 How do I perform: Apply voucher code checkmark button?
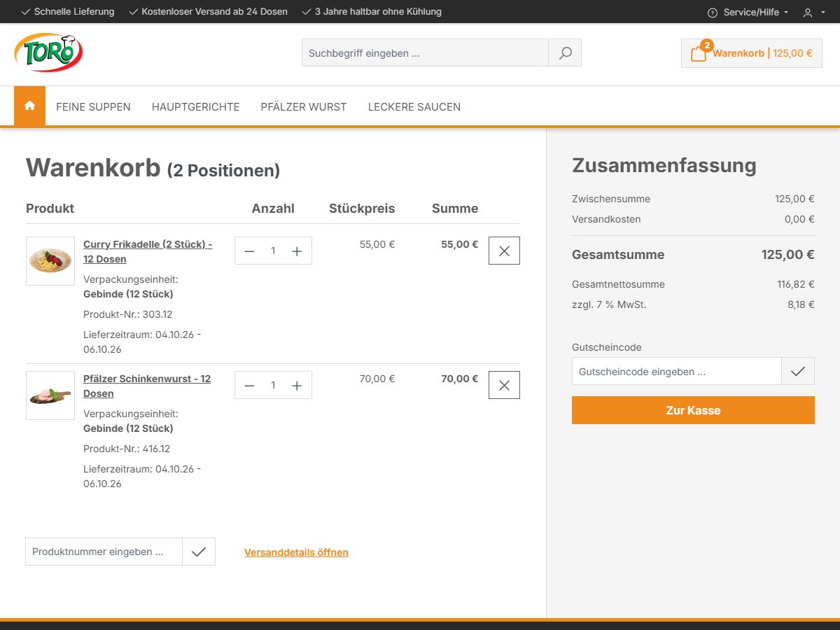[798, 371]
